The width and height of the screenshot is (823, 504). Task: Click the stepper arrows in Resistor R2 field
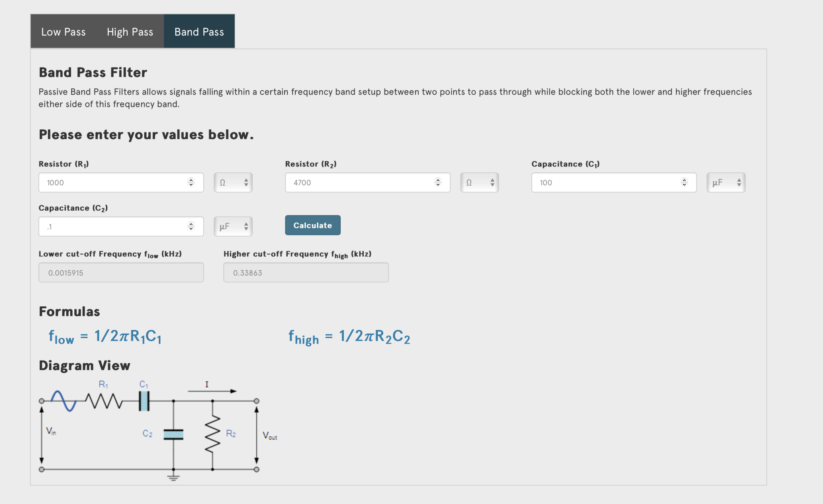[x=438, y=182]
